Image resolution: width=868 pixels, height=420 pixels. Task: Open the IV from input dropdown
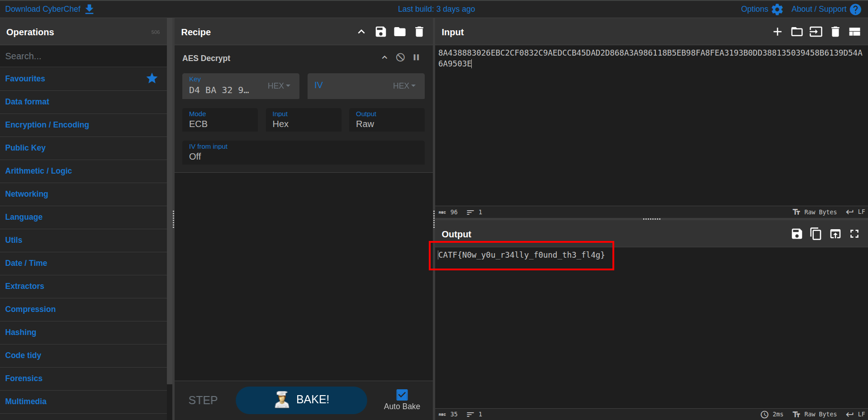click(304, 152)
